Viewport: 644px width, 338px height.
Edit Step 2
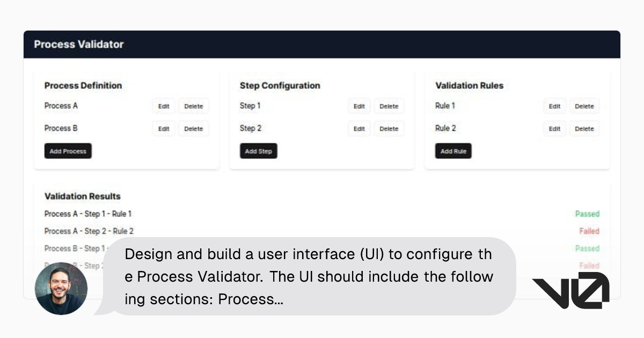358,128
